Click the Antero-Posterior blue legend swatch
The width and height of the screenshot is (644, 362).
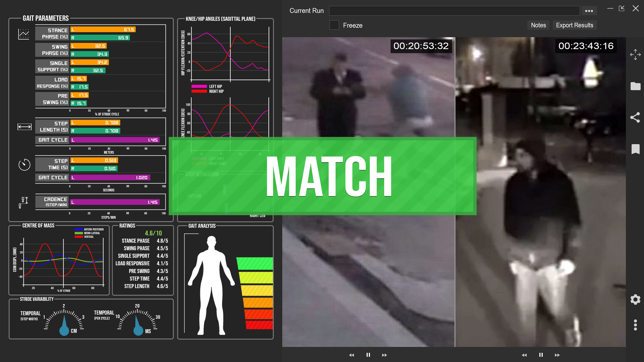tap(78, 229)
